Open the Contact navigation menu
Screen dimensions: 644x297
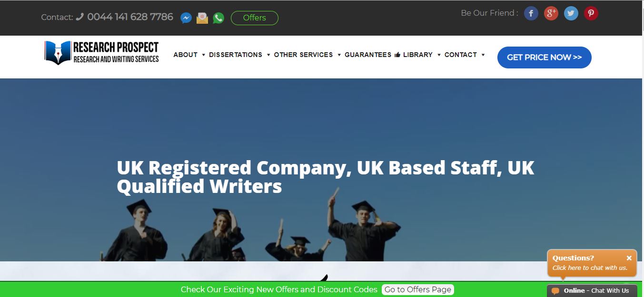465,55
